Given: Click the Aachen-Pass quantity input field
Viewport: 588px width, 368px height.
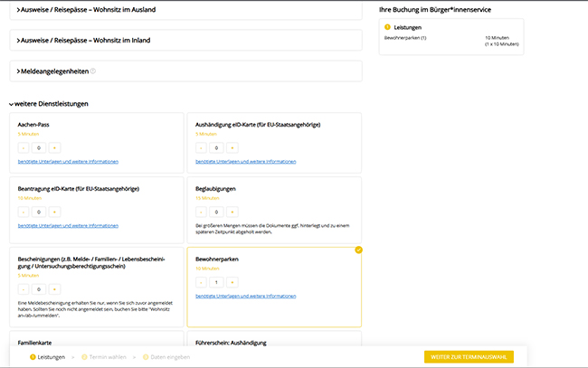Looking at the screenshot, I should click(38, 146).
